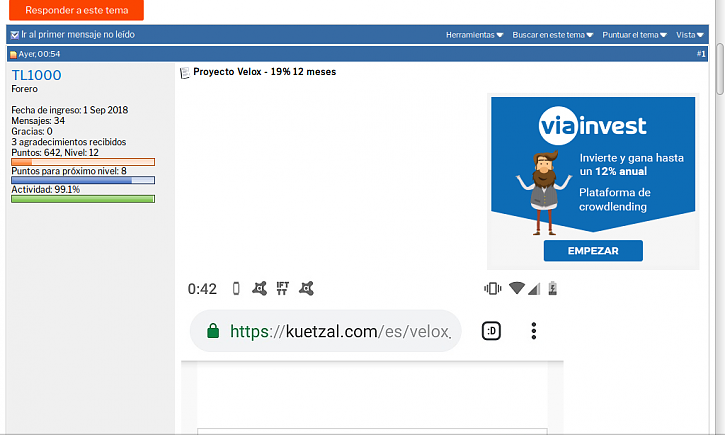Image resolution: width=725 pixels, height=435 pixels.
Task: Expand Buscar en este tema menu
Action: coord(553,35)
